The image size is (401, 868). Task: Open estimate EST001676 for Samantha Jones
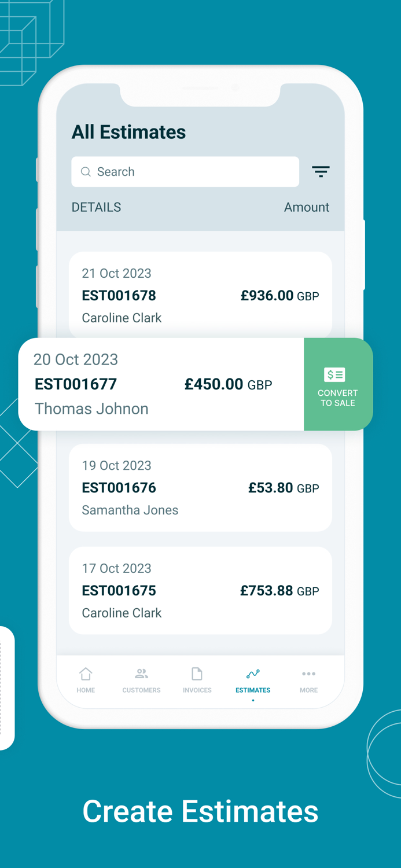[200, 487]
